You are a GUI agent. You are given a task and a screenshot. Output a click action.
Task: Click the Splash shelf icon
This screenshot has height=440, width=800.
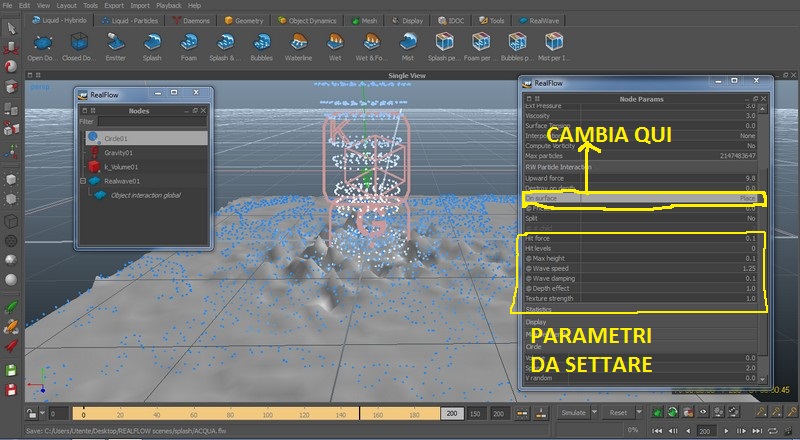point(152,42)
